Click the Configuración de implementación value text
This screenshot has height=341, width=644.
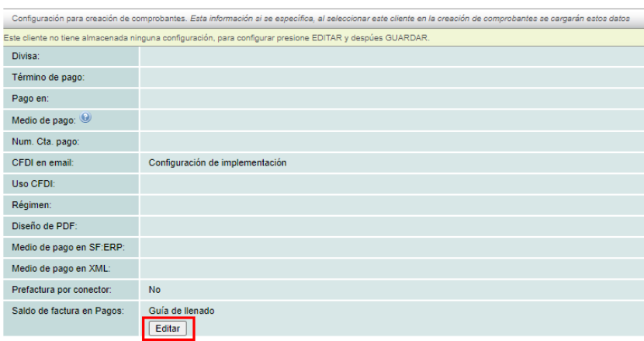(x=217, y=162)
